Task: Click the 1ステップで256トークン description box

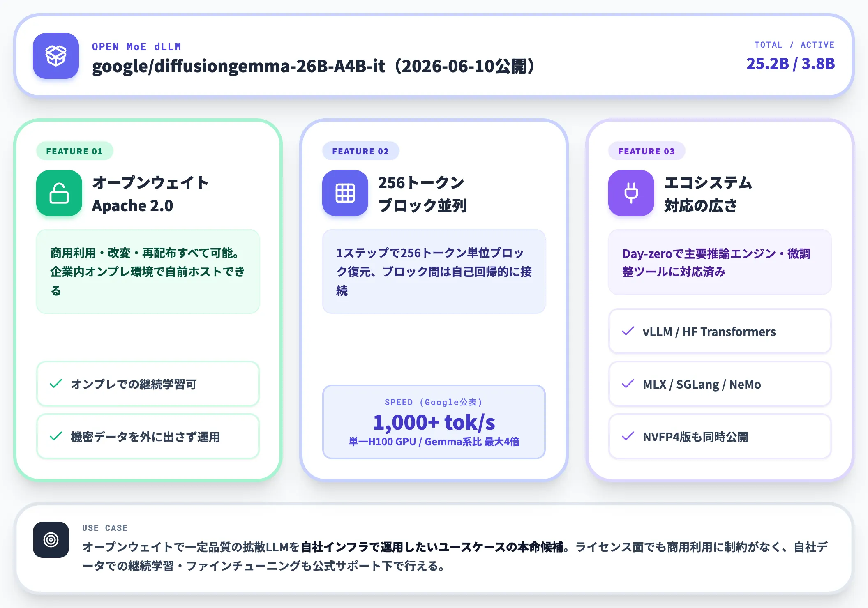Action: coord(434,272)
